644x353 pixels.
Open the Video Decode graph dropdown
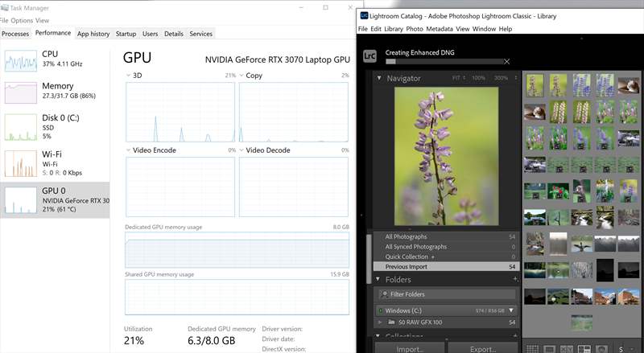pos(242,150)
